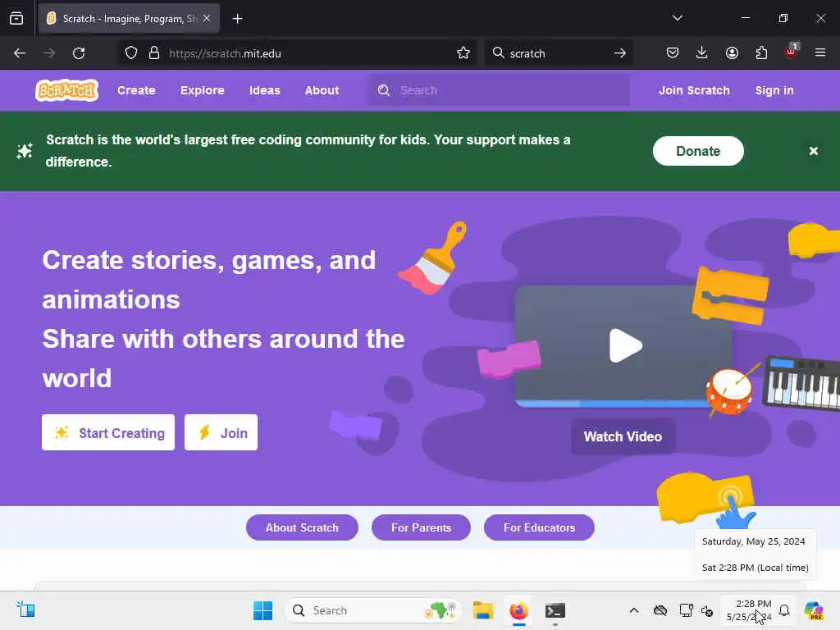The width and height of the screenshot is (840, 630).
Task: Open the notifications bell
Action: pyautogui.click(x=784, y=610)
